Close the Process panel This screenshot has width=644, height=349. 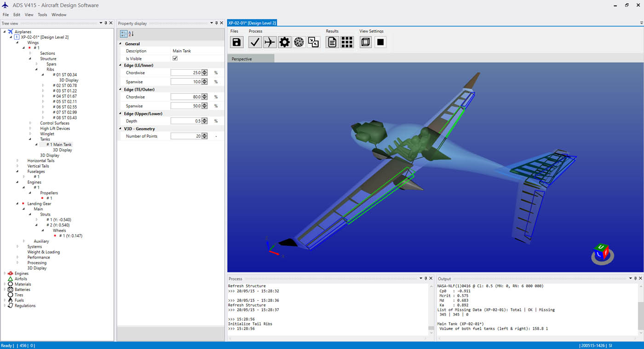pyautogui.click(x=431, y=279)
